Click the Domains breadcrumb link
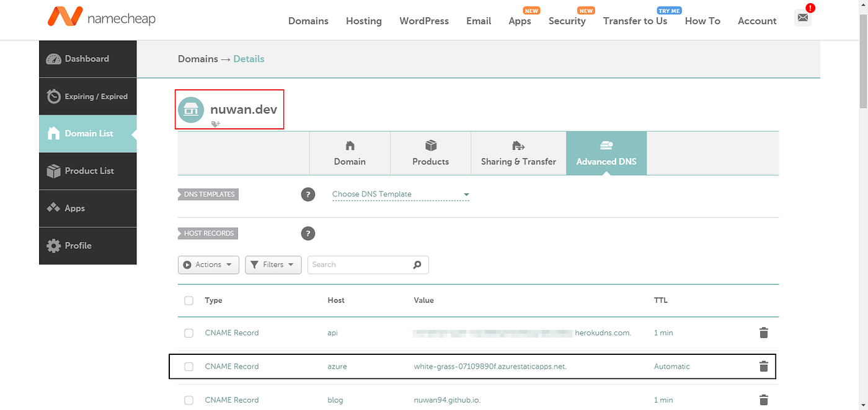This screenshot has height=410, width=868. 198,59
